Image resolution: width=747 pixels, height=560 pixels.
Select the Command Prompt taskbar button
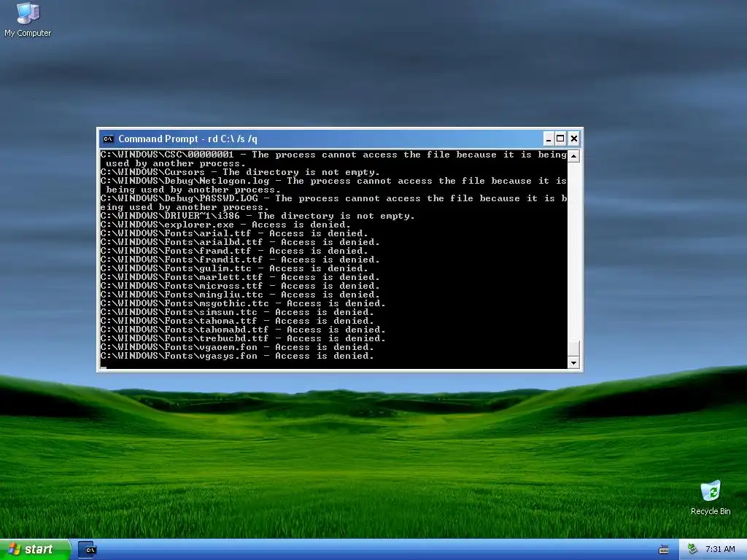(x=88, y=550)
